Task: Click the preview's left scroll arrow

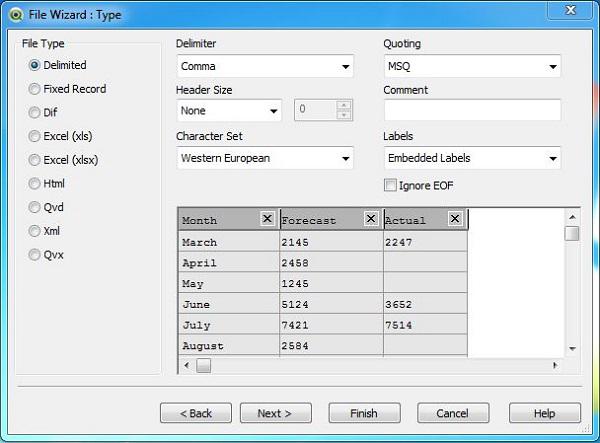Action: pos(187,365)
